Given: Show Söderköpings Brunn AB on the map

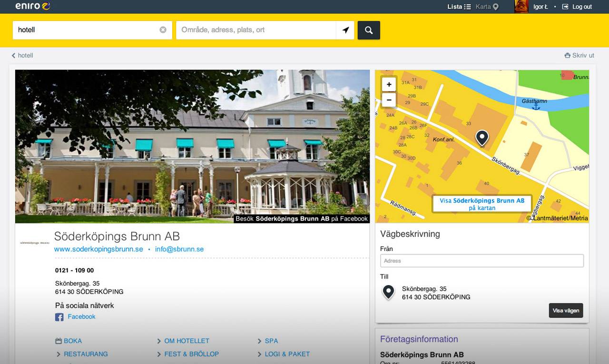Looking at the screenshot, I should (482, 204).
